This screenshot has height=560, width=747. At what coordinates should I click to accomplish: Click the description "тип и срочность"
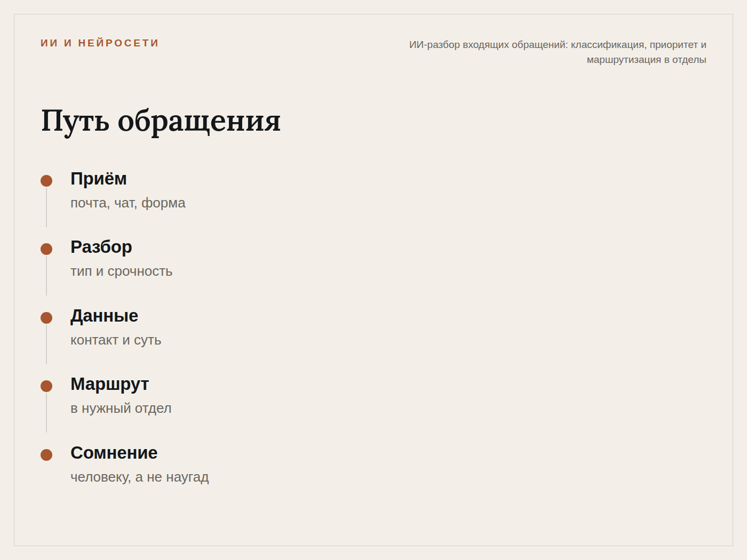[x=122, y=271]
